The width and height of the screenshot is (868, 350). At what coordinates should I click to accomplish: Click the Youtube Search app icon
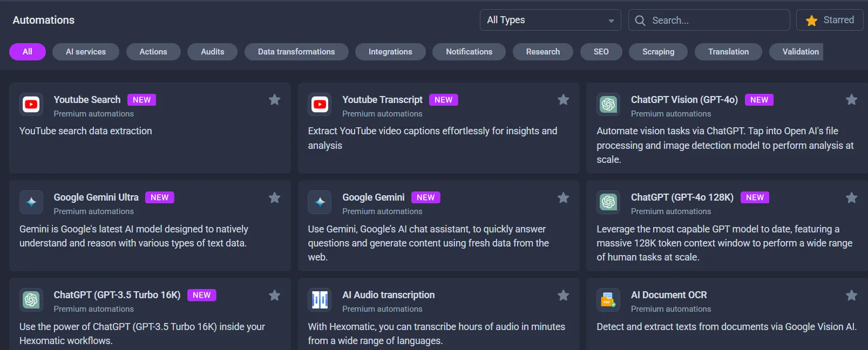click(x=31, y=105)
